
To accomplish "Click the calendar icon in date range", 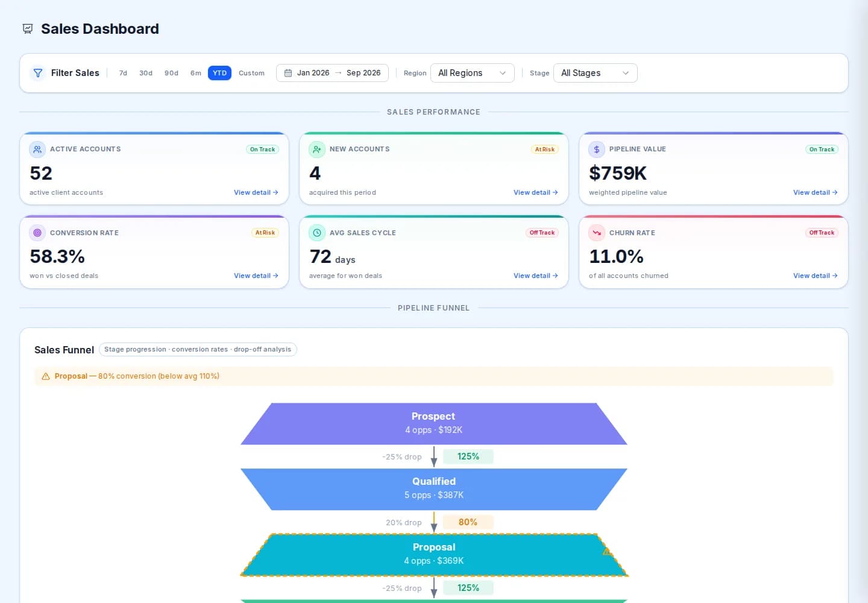I will coord(288,73).
